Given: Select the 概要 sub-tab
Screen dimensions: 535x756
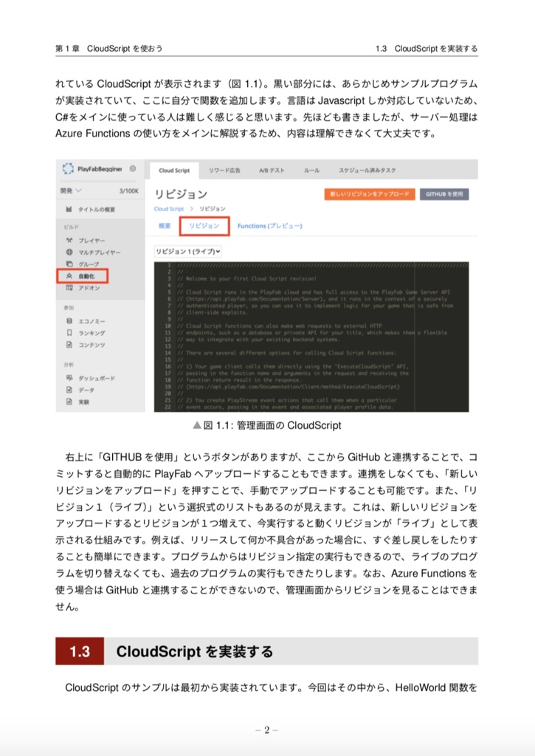Looking at the screenshot, I should (x=165, y=226).
